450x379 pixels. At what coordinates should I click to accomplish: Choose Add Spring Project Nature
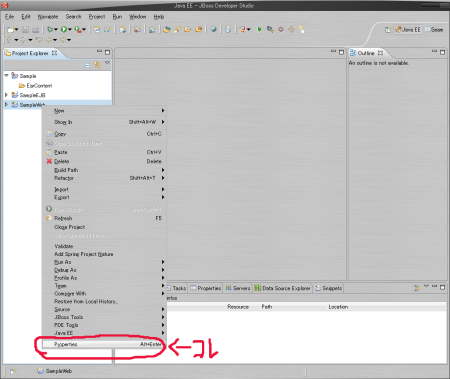pos(104,254)
